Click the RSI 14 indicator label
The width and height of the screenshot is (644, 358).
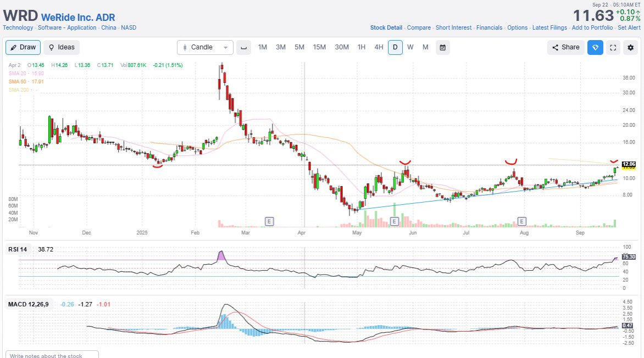pyautogui.click(x=18, y=249)
